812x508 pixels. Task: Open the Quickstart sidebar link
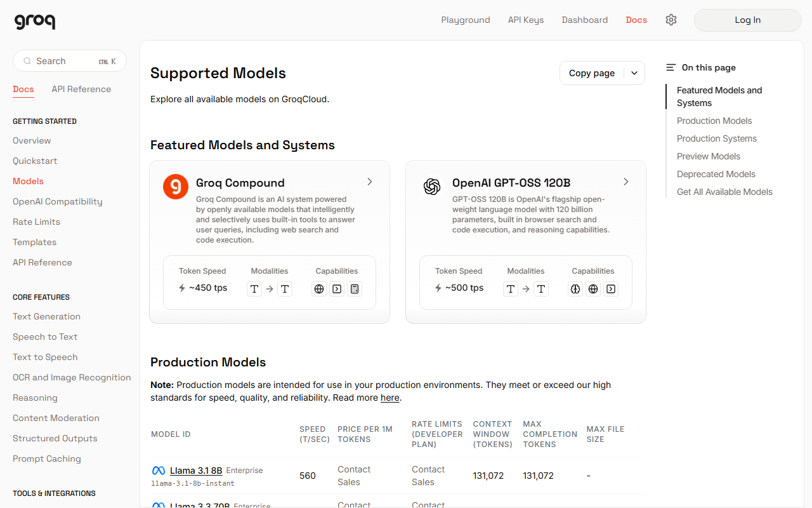35,161
